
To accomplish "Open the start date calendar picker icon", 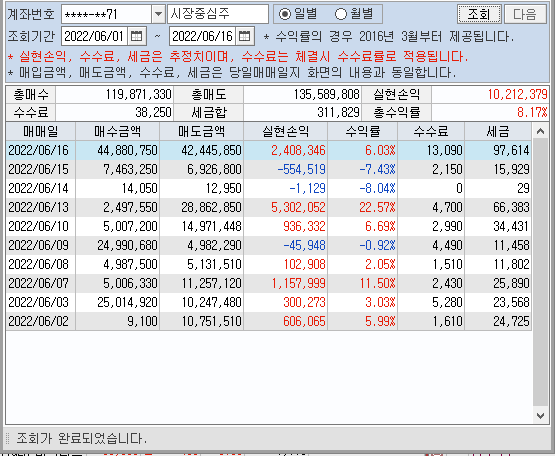I will click(x=137, y=36).
